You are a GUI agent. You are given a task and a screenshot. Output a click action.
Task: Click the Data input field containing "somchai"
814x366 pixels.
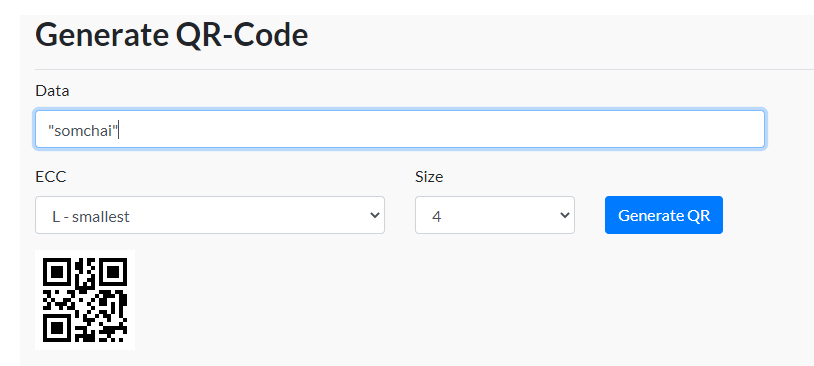click(400, 129)
